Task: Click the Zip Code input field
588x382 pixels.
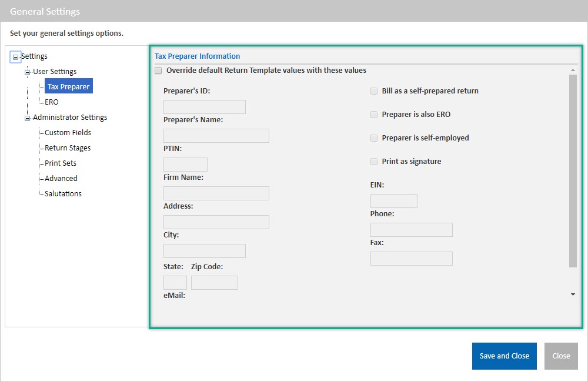Action: coord(215,283)
